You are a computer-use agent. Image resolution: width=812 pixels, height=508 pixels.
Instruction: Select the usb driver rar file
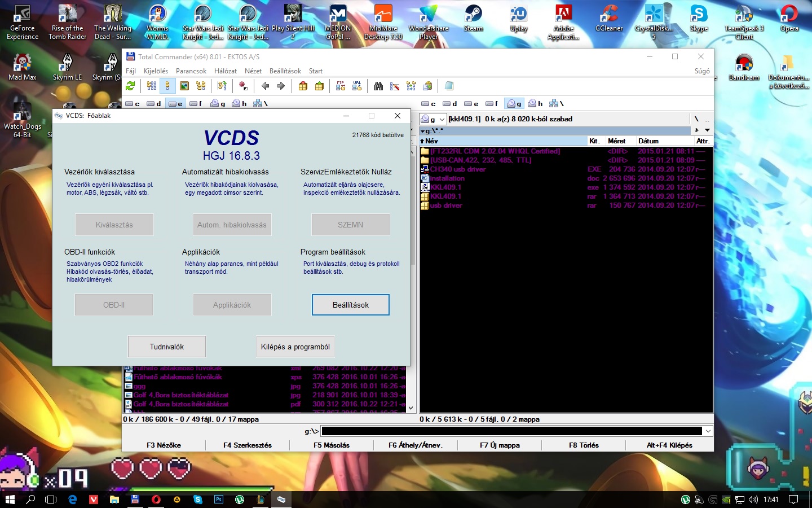[x=566, y=205]
